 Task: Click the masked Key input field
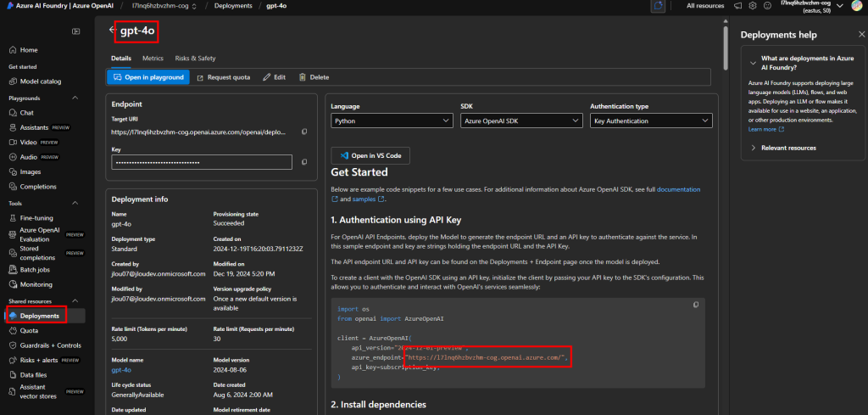[202, 162]
